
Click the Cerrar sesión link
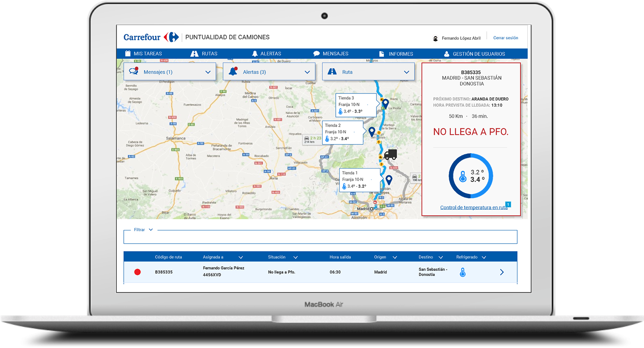coord(505,38)
